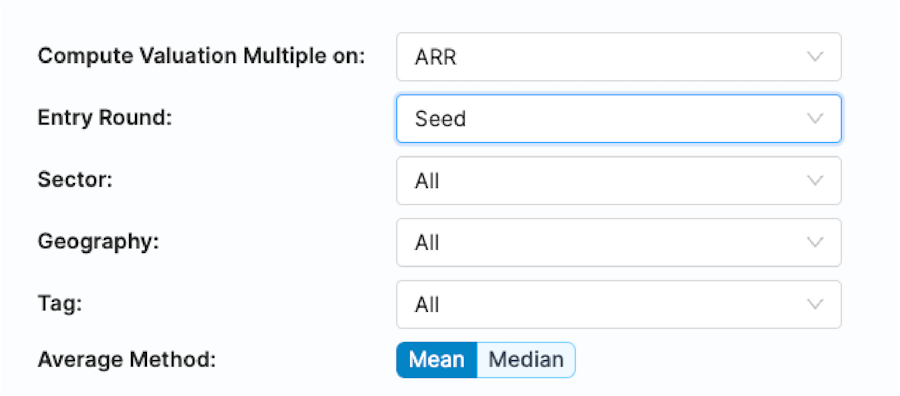900x396 pixels.
Task: Click the 'Geography:' label text
Action: click(x=98, y=243)
